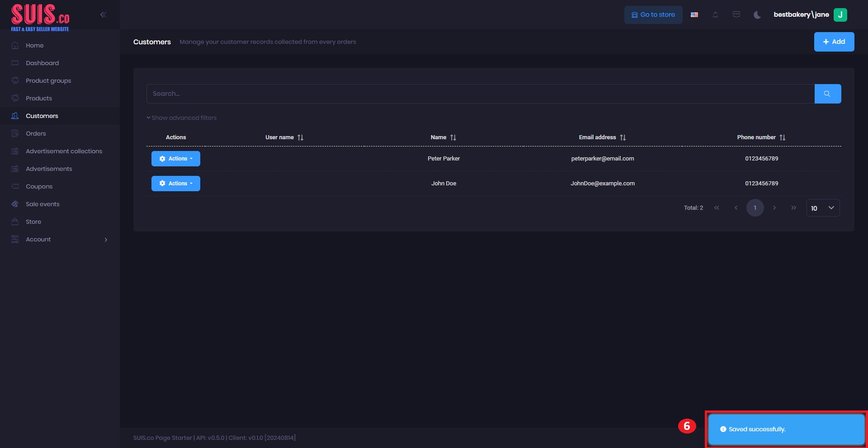Go to first page of results

717,208
